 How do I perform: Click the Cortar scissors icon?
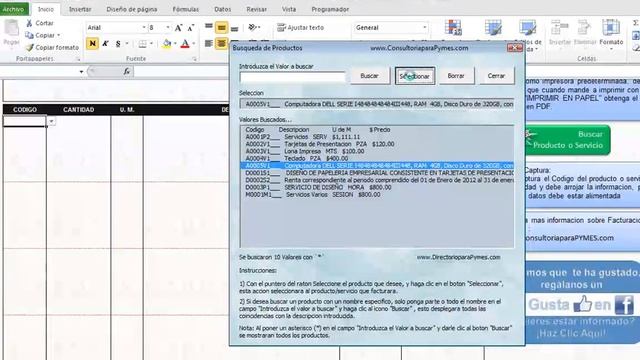point(29,23)
